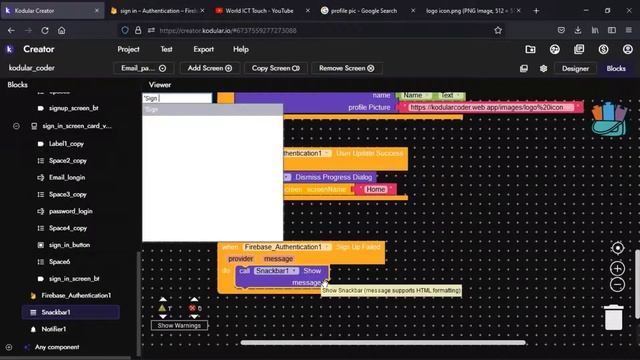Select Space3_copy in the blocks tree
Image resolution: width=640 pixels, height=360 pixels.
point(68,195)
